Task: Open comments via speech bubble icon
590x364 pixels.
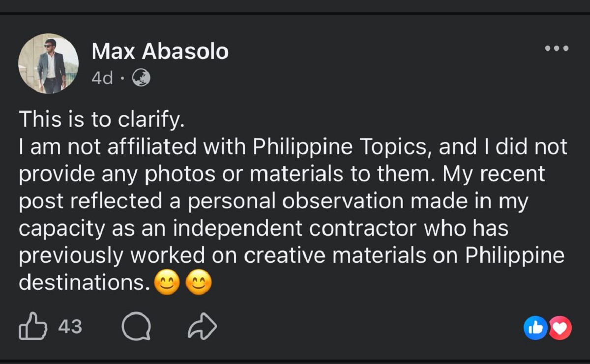Action: click(x=136, y=327)
